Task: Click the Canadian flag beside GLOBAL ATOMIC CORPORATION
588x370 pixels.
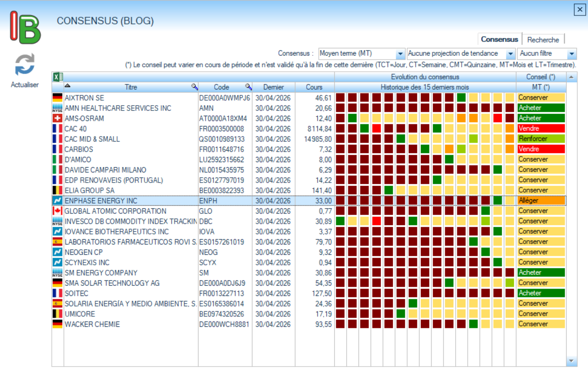Action: [x=58, y=211]
